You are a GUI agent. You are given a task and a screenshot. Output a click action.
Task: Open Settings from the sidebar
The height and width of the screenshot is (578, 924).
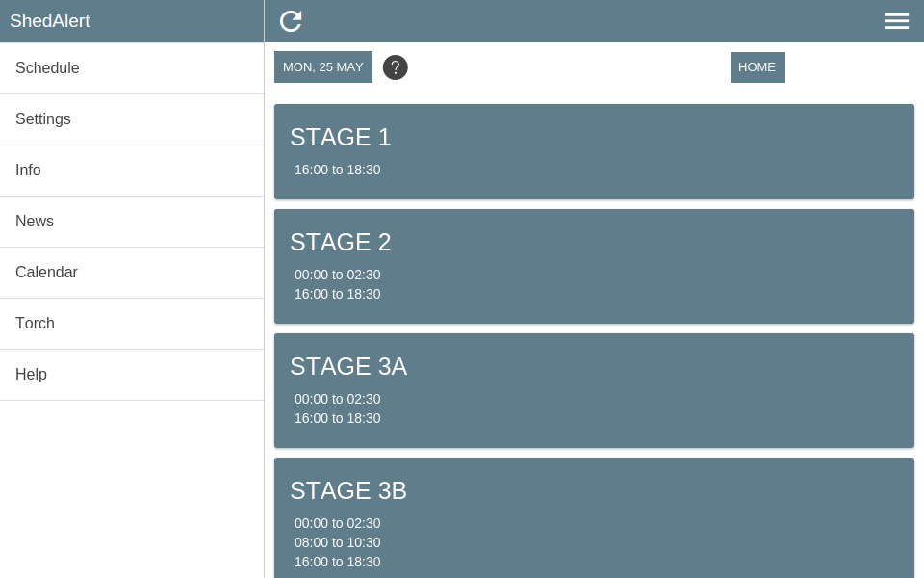click(x=132, y=119)
